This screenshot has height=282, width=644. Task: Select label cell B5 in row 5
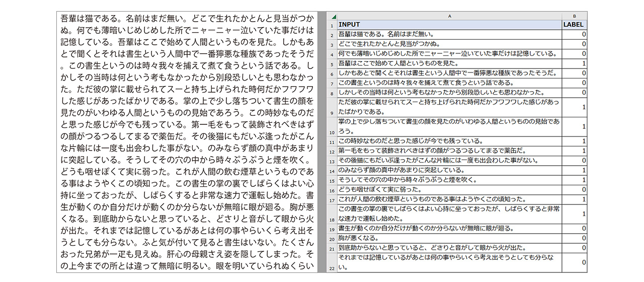574,63
